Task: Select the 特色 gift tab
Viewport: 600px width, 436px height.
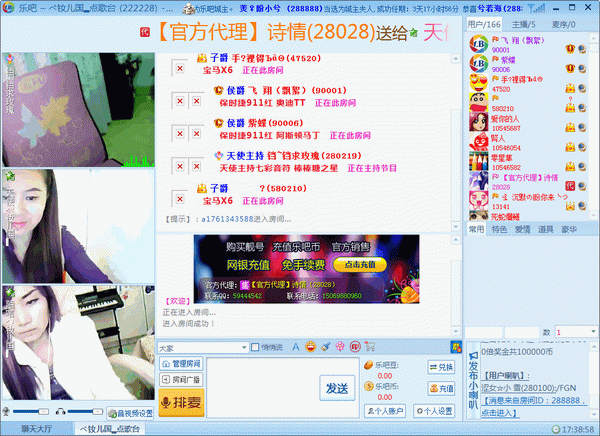Action: pos(499,229)
